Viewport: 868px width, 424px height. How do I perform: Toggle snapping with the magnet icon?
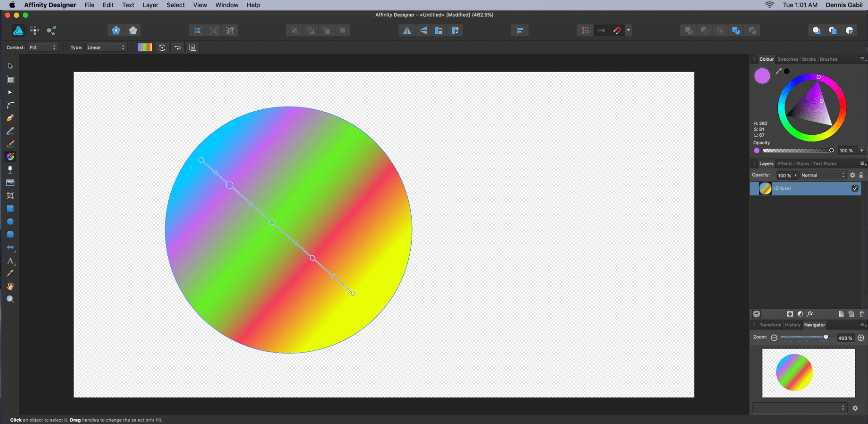coord(617,31)
